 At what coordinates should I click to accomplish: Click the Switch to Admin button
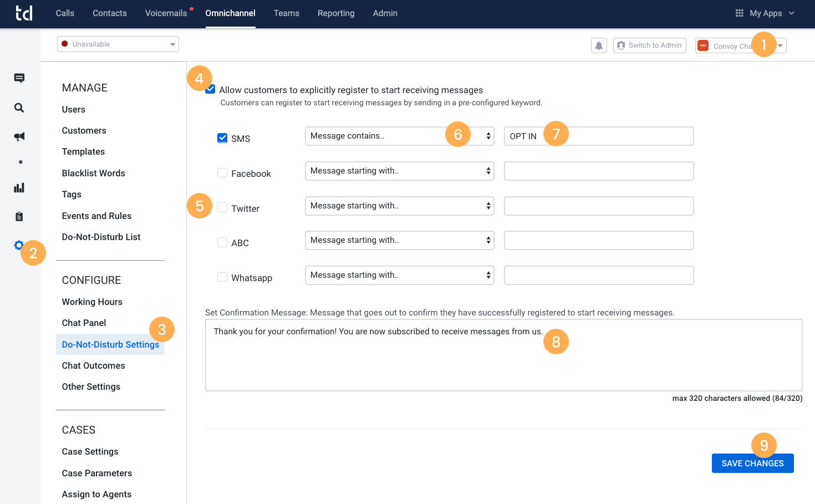pos(650,45)
